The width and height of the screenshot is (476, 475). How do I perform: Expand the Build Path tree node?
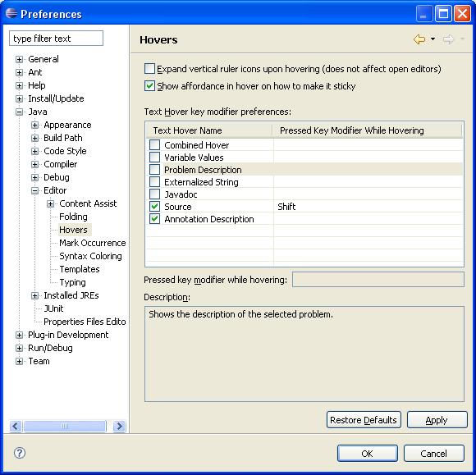tap(35, 138)
